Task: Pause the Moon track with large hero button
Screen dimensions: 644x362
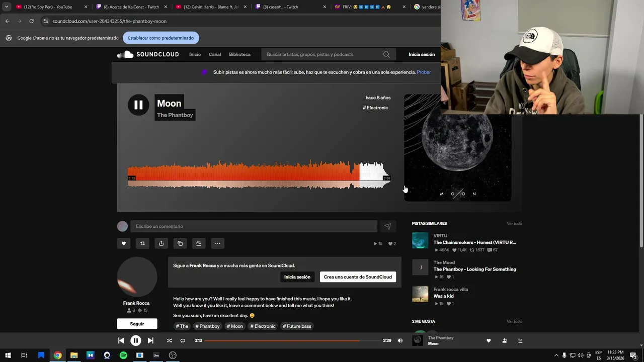Action: coord(138,105)
